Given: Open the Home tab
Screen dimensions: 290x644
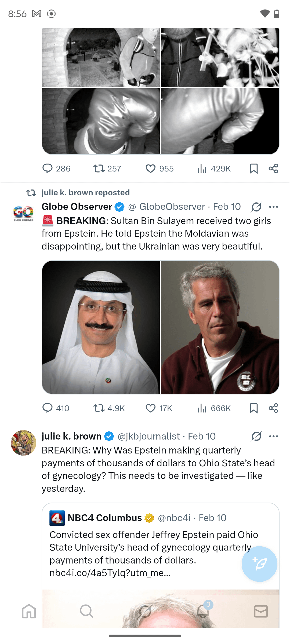Looking at the screenshot, I should (x=29, y=611).
